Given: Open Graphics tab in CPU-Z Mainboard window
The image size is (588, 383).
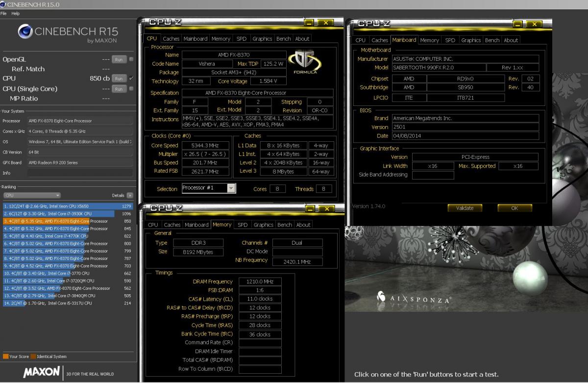Looking at the screenshot, I should coord(471,40).
